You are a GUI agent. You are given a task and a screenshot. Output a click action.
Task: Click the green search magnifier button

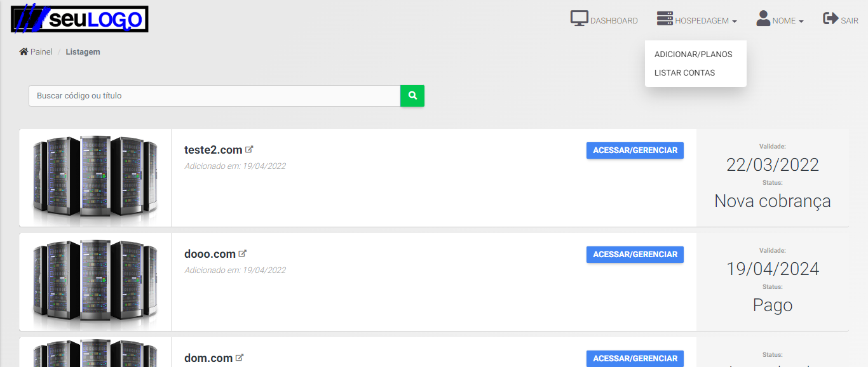412,96
